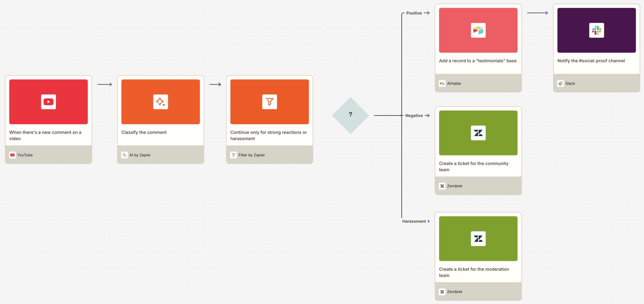Click the AI by Zapier sparkle icon
The image size is (644, 304).
[160, 102]
